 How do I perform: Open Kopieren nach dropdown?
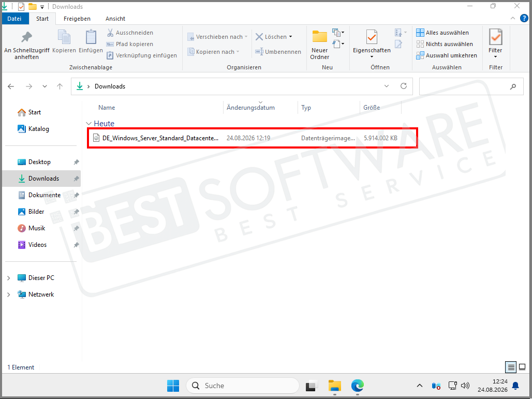tap(213, 52)
